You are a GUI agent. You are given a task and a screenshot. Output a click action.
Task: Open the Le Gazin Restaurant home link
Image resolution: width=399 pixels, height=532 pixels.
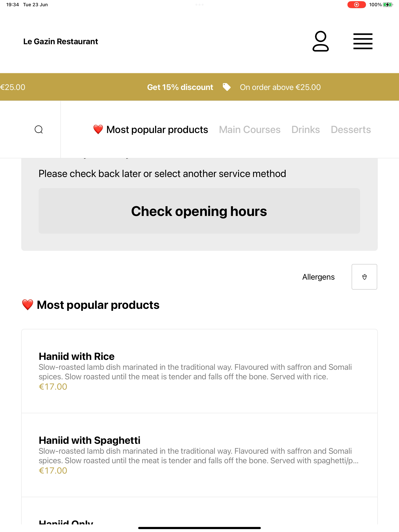click(x=61, y=41)
